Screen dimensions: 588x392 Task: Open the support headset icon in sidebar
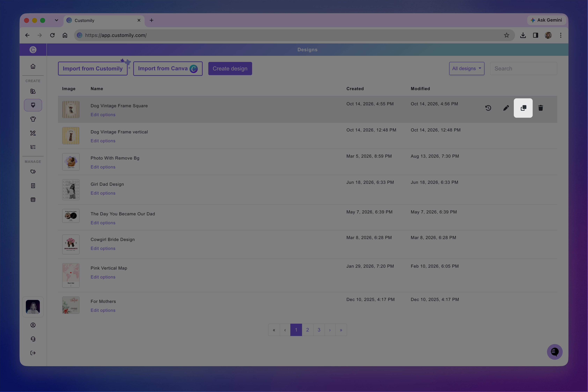coord(33,339)
